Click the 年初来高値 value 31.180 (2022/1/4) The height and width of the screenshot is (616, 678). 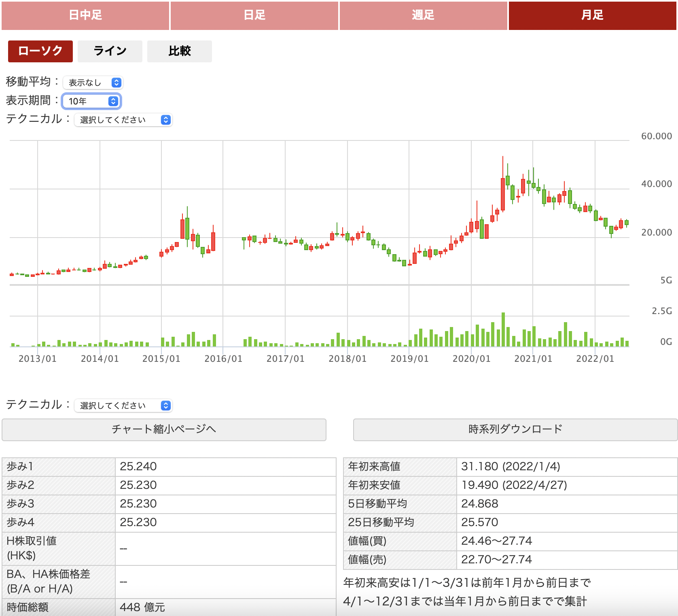coord(511,467)
